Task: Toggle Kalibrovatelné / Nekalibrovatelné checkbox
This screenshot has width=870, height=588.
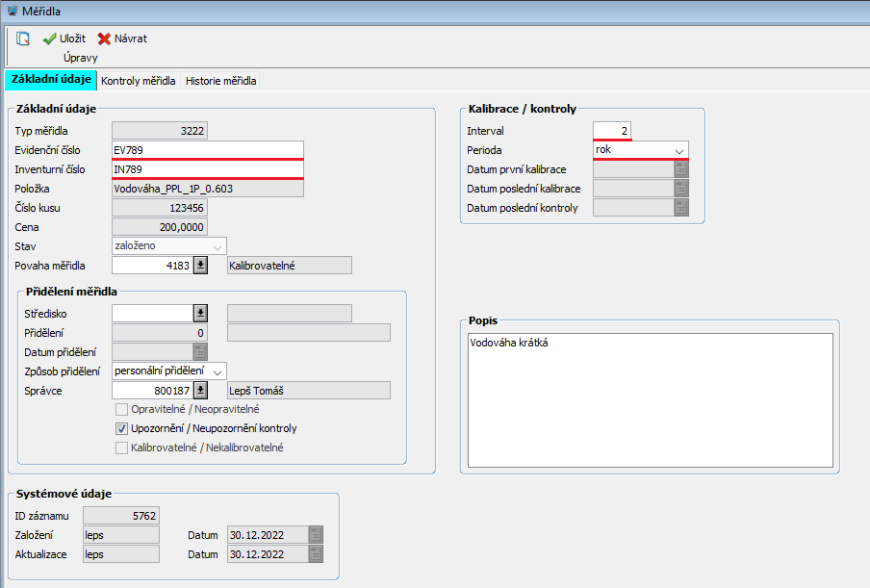Action: tap(121, 447)
